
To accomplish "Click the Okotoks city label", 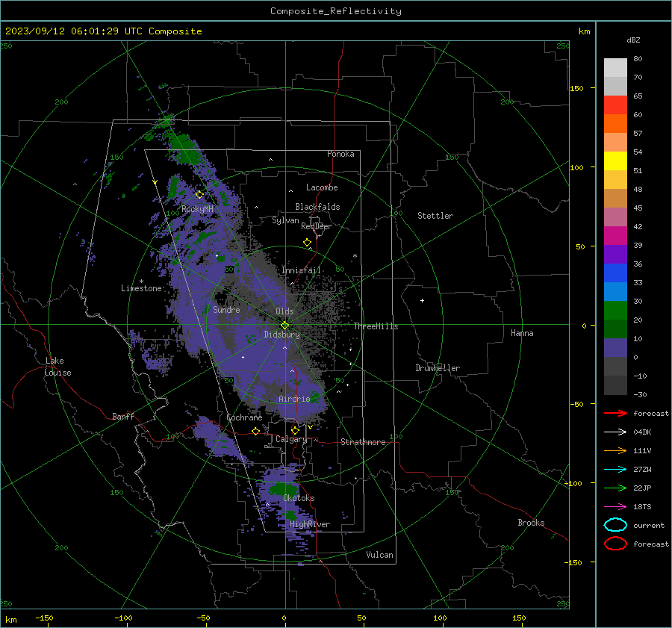I will (x=299, y=498).
